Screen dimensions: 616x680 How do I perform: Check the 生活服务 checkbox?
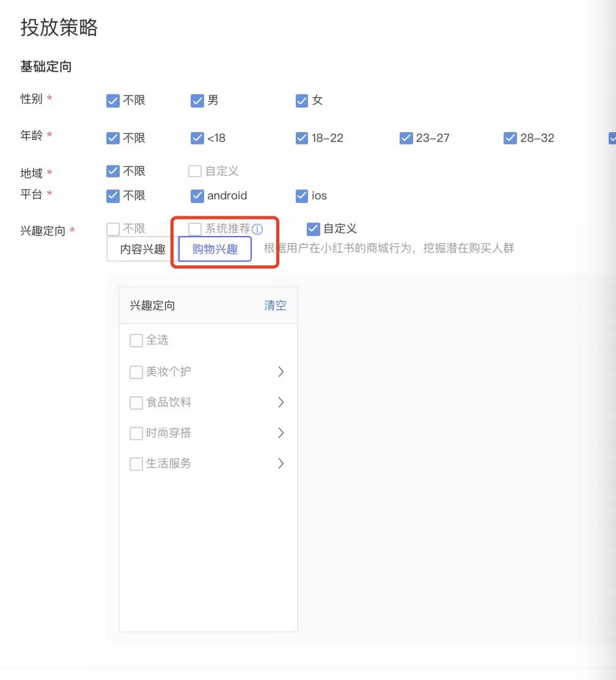[x=136, y=464]
